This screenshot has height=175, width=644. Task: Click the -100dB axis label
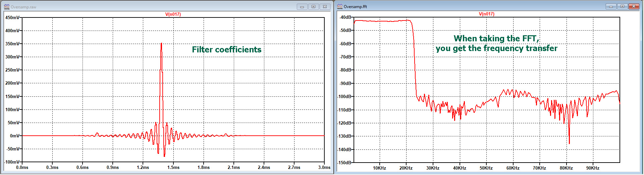(344, 96)
